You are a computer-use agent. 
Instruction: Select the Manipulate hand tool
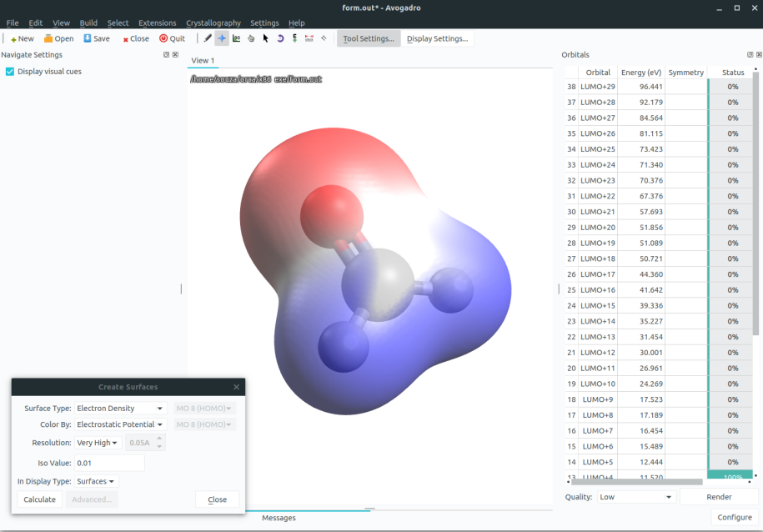click(251, 38)
